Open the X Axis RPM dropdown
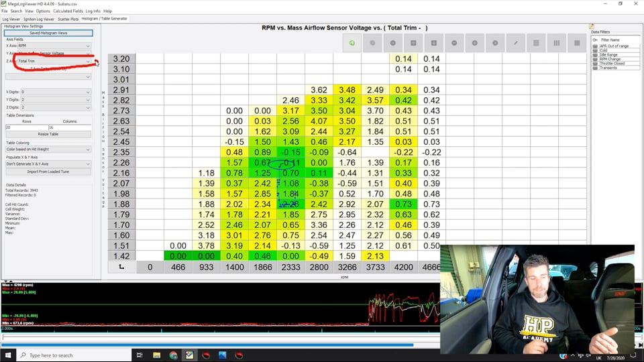This screenshot has height=362, width=644. 54,46
